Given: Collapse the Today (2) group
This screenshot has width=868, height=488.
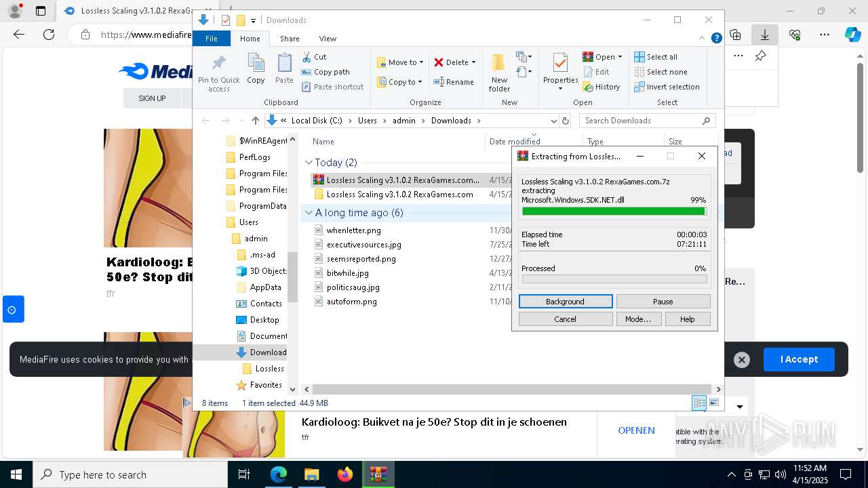Looking at the screenshot, I should (x=309, y=163).
